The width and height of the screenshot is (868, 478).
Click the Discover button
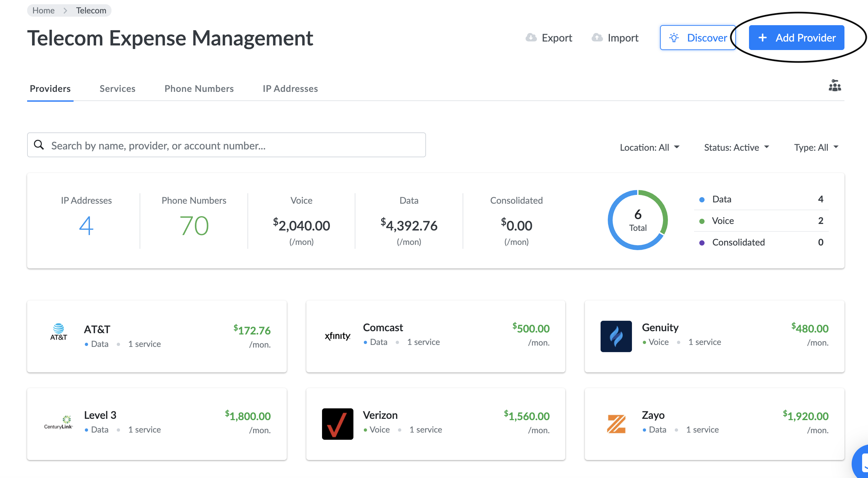click(697, 37)
